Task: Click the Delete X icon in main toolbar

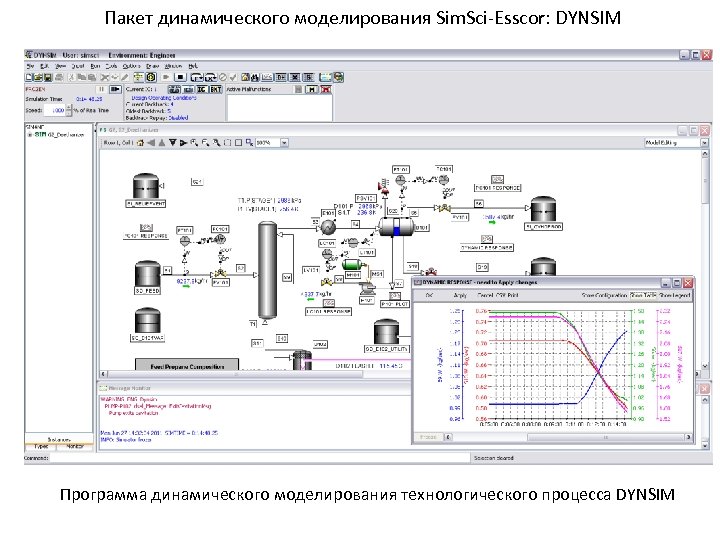Action: coord(104,77)
